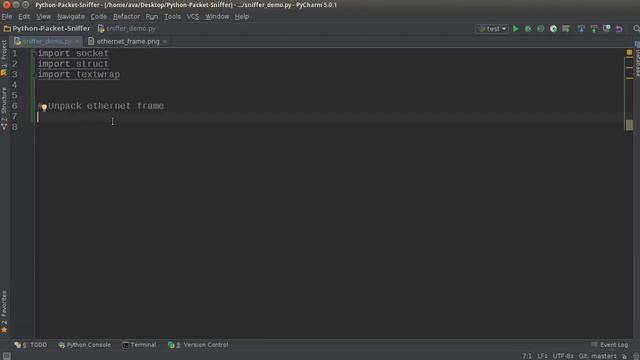Close the ethernet_frame.png tab
Image resolution: width=640 pixels, height=360 pixels.
click(x=164, y=42)
